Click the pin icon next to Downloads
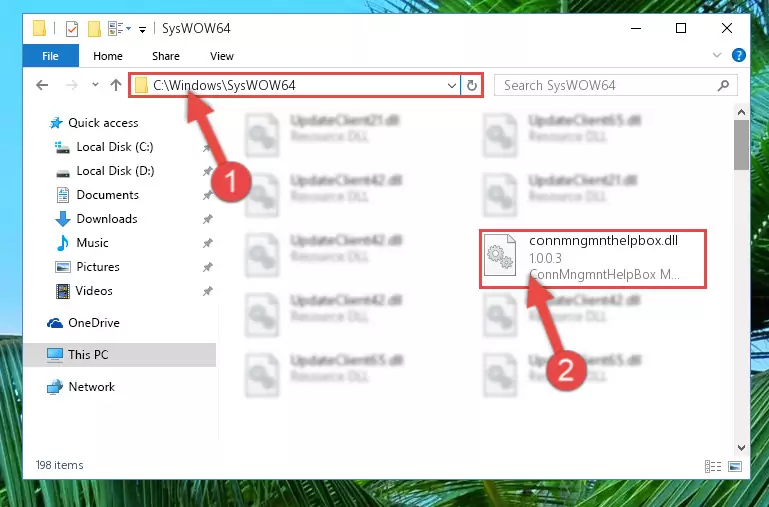 [207, 219]
